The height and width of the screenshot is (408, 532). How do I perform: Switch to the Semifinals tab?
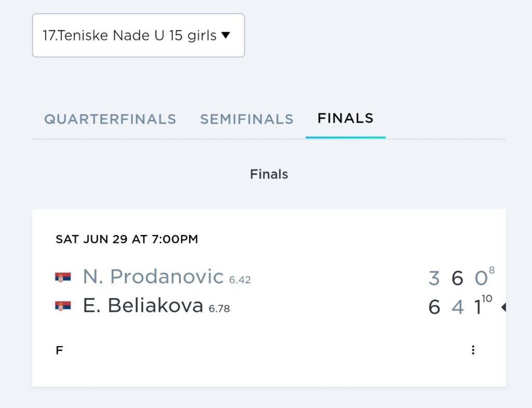247,119
